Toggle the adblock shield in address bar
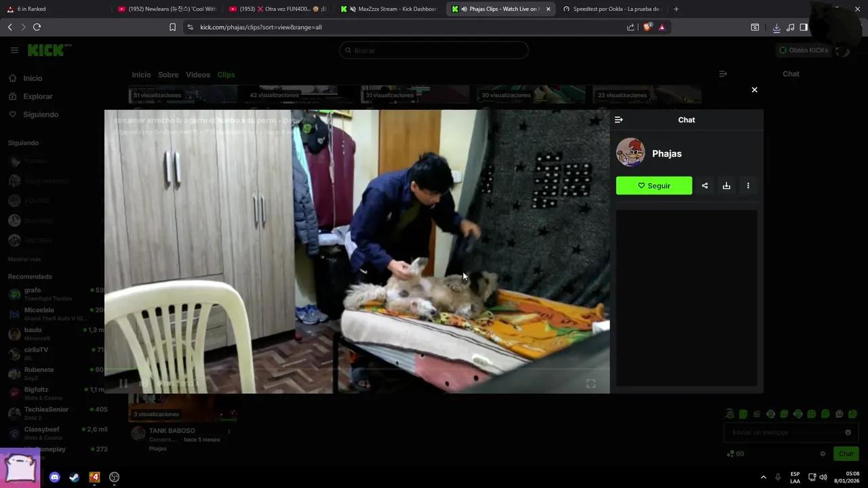This screenshot has height=488, width=868. pyautogui.click(x=647, y=27)
